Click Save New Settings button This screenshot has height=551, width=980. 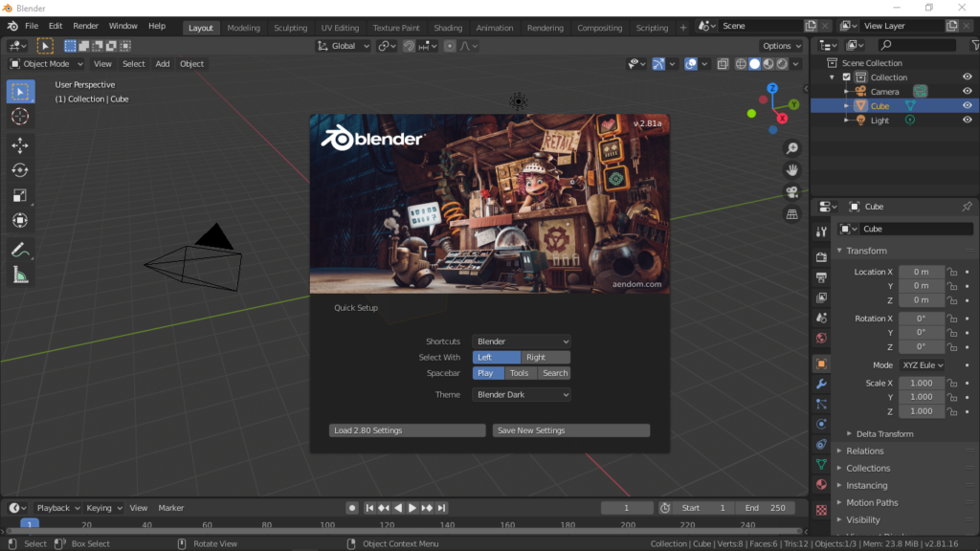(571, 430)
